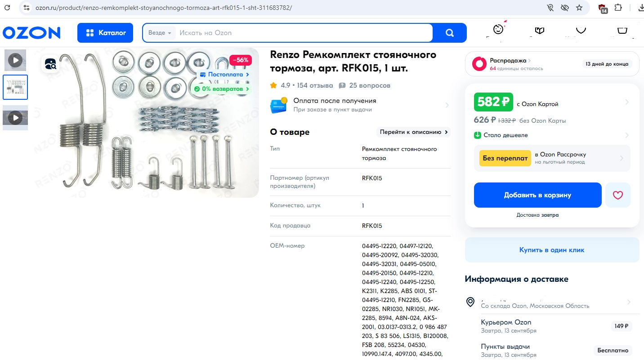Open visual search on product image
The image size is (644, 360).
click(51, 64)
